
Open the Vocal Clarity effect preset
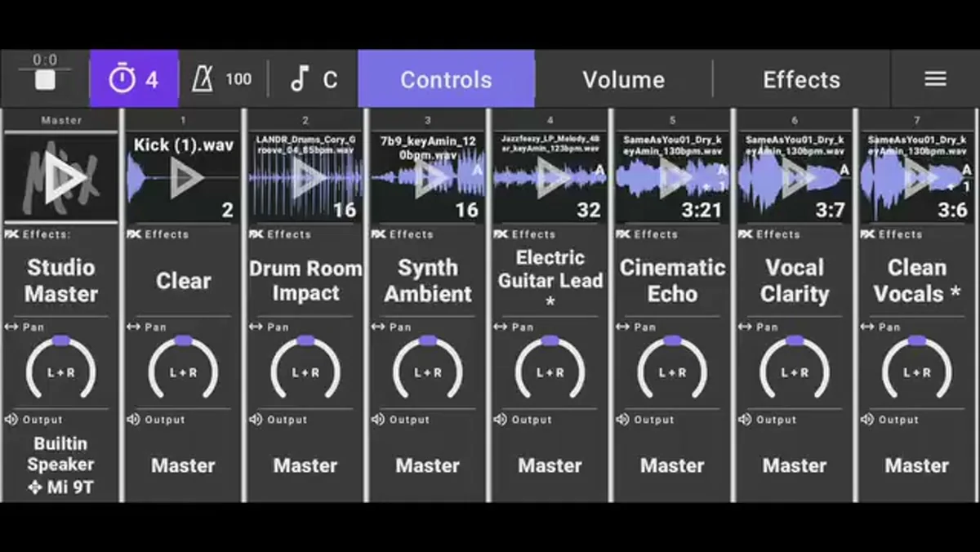(795, 280)
